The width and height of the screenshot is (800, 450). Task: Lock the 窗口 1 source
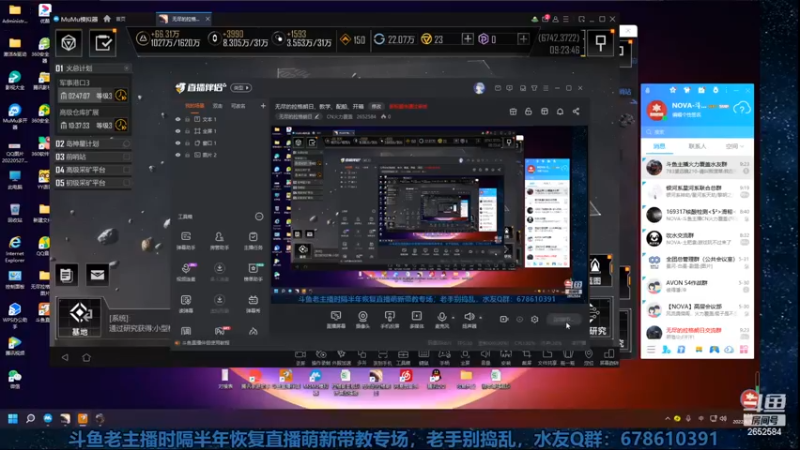pyautogui.click(x=187, y=143)
